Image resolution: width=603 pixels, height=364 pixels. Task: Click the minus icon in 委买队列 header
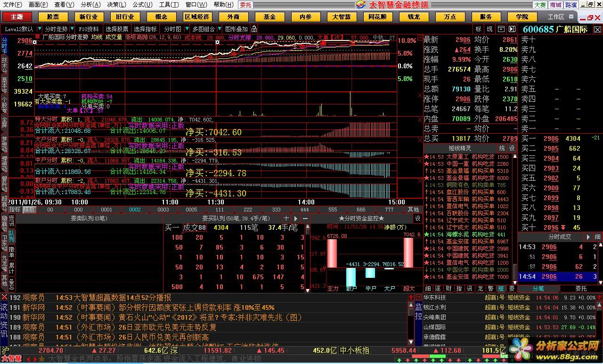(305, 218)
